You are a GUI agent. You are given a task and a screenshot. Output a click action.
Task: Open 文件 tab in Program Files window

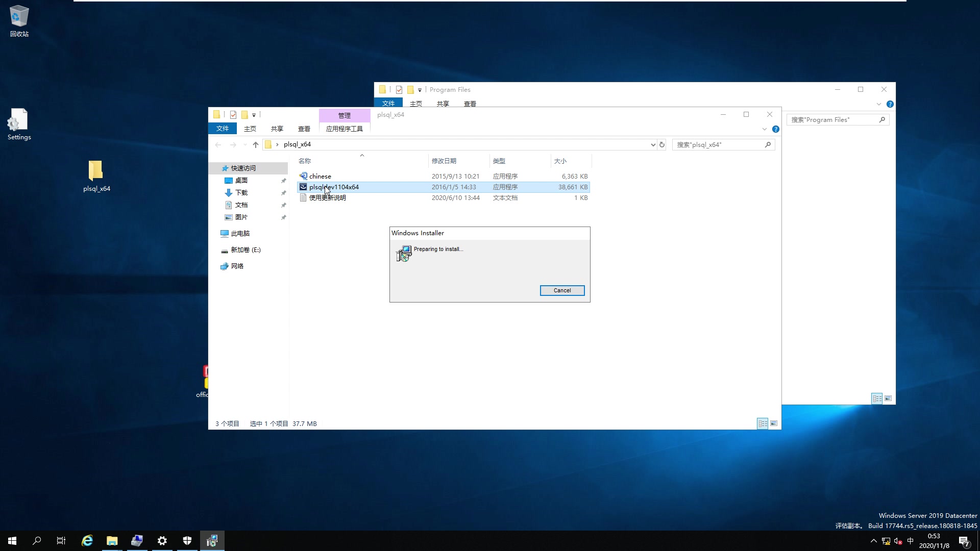click(388, 103)
